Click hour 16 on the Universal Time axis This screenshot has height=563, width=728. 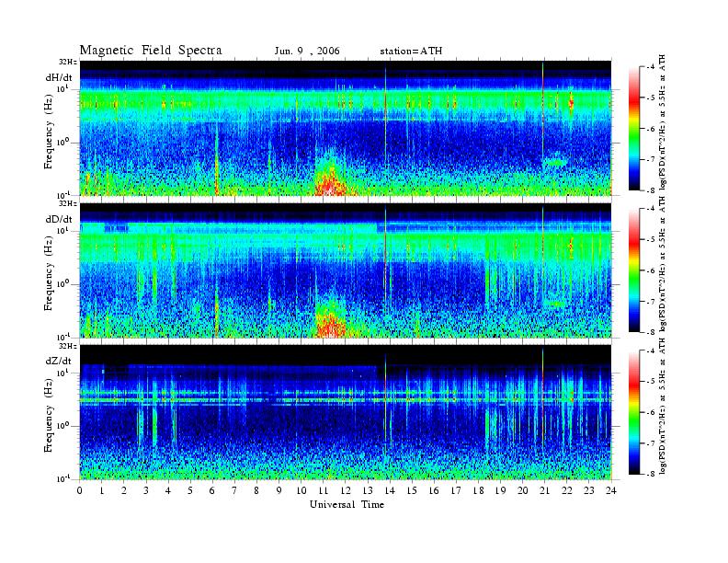pos(434,490)
